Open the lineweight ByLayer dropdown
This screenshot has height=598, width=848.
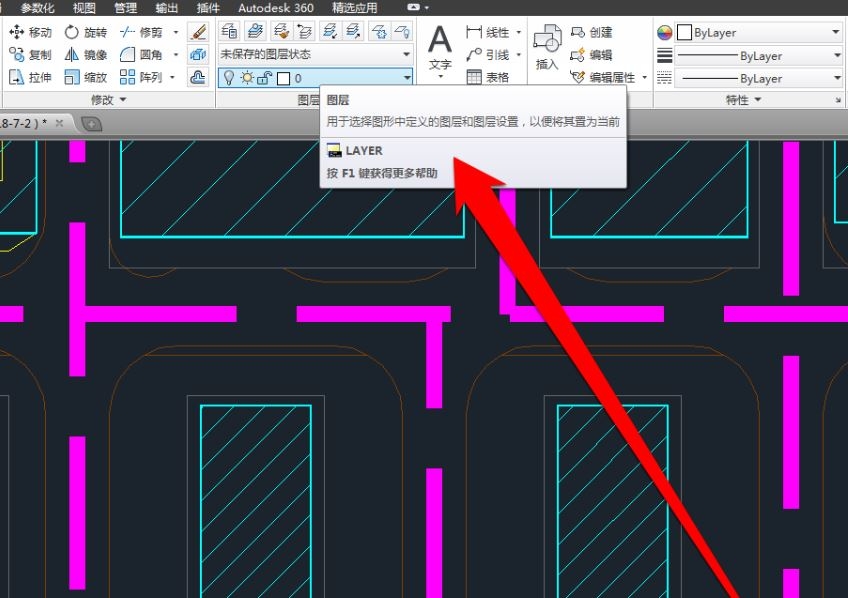pyautogui.click(x=759, y=55)
